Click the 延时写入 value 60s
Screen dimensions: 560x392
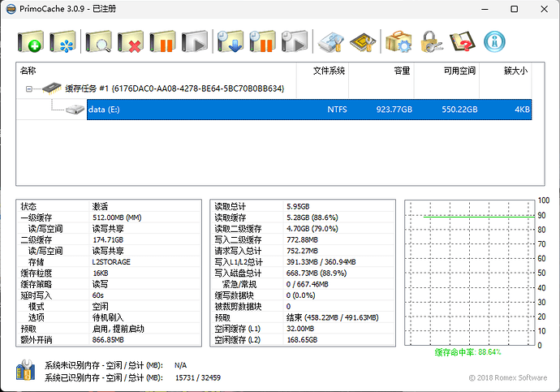coord(98,295)
